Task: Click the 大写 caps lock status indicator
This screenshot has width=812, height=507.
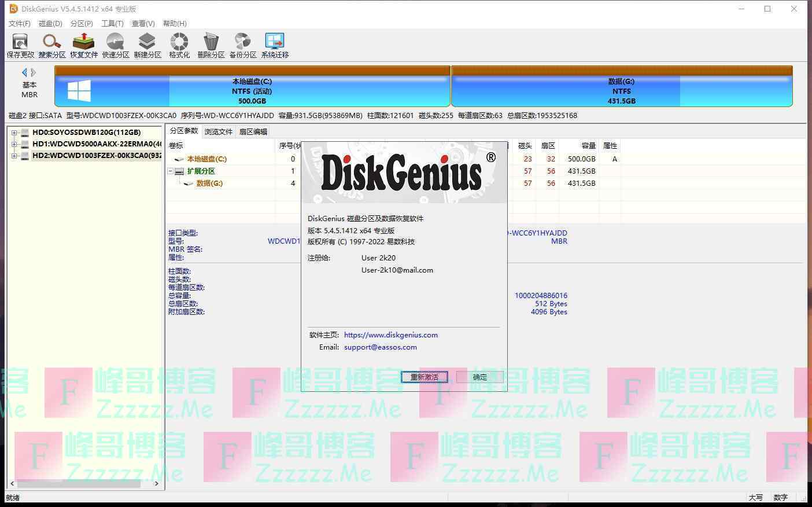Action: click(755, 498)
